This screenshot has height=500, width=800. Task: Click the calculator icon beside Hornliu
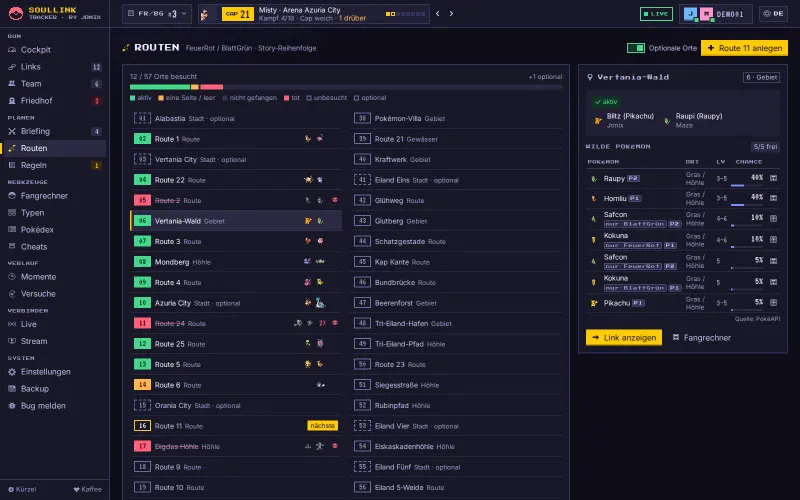(773, 198)
